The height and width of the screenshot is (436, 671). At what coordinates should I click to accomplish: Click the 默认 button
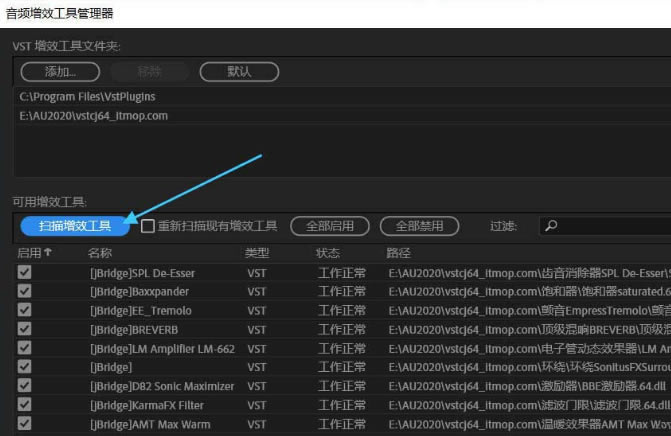click(239, 71)
